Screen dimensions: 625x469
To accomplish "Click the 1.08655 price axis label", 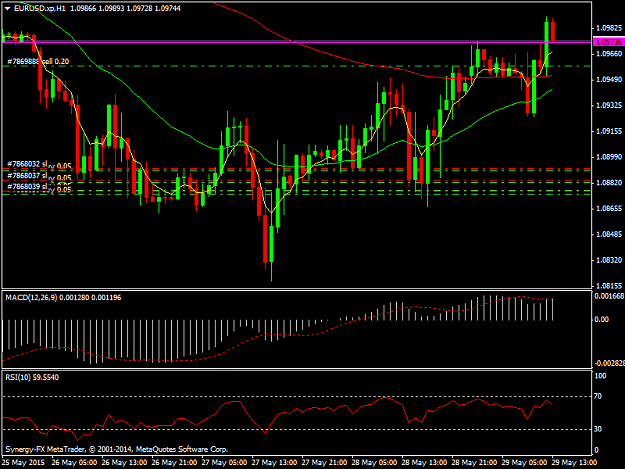I will coord(609,208).
